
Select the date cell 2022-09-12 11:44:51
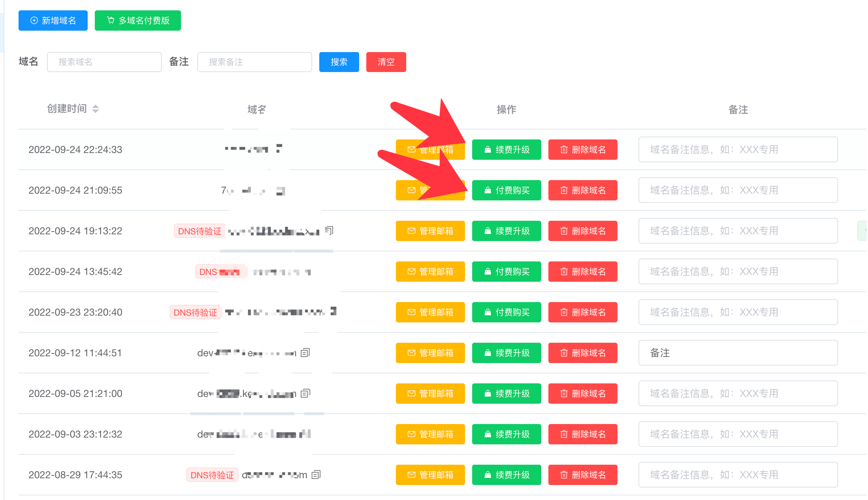pyautogui.click(x=75, y=353)
